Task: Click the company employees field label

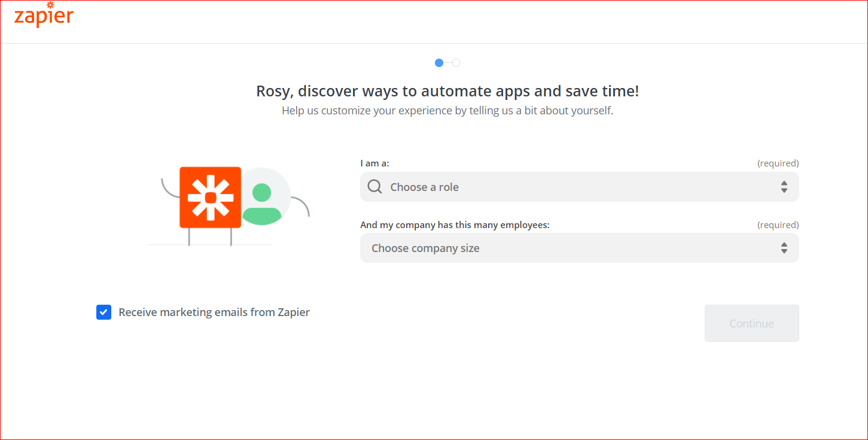Action: tap(455, 225)
